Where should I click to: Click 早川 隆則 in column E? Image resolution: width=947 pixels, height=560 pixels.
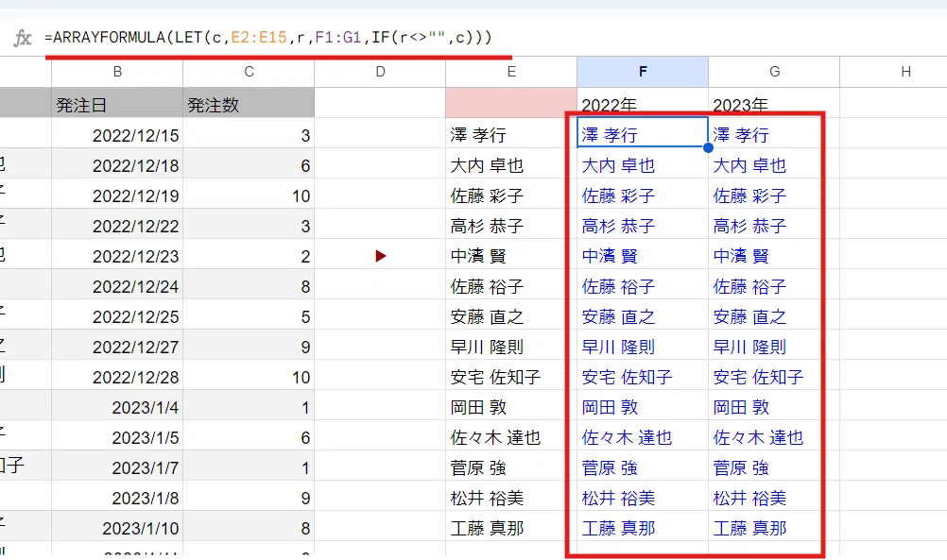pos(511,345)
